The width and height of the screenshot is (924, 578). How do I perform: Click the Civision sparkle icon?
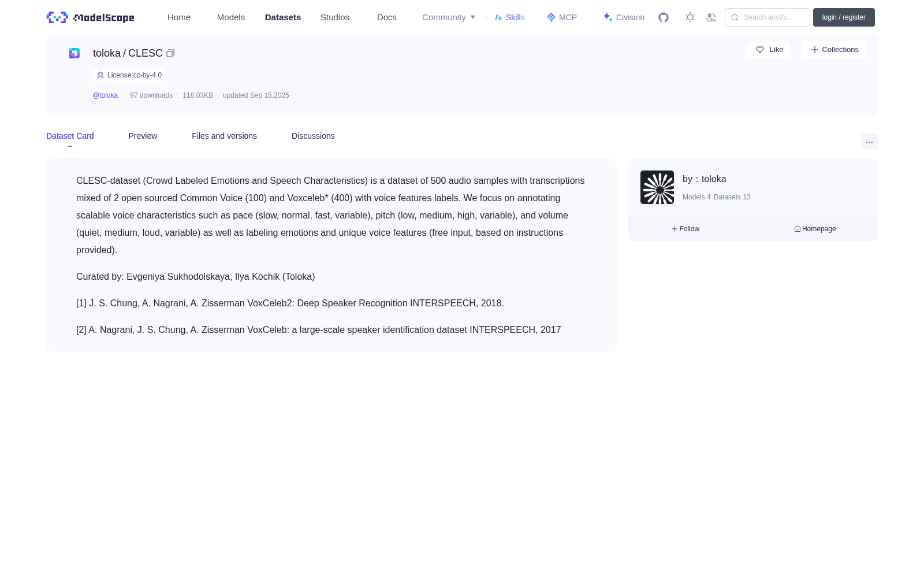[608, 17]
